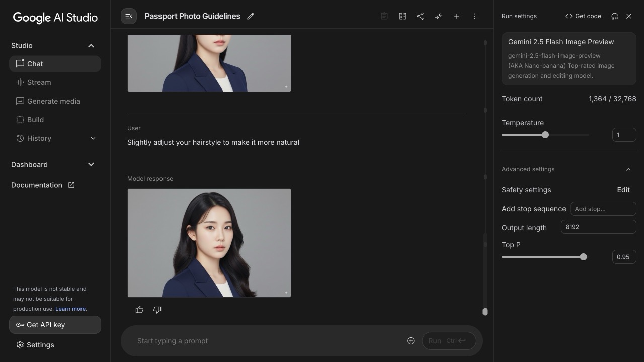Open the generated portrait image with wavy hair

(209, 243)
